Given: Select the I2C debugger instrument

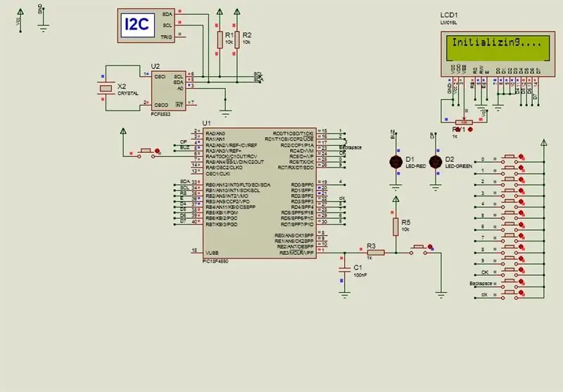Looking at the screenshot, I should (x=146, y=25).
